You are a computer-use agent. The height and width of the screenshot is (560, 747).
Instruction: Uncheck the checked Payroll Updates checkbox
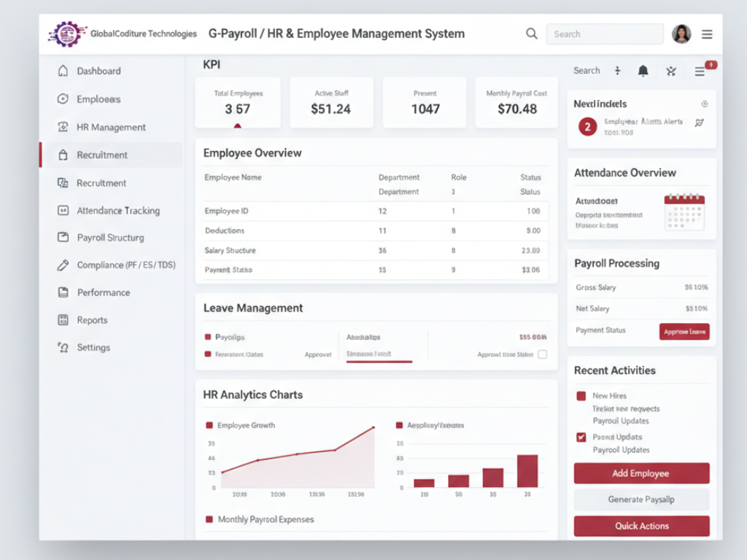(x=581, y=437)
